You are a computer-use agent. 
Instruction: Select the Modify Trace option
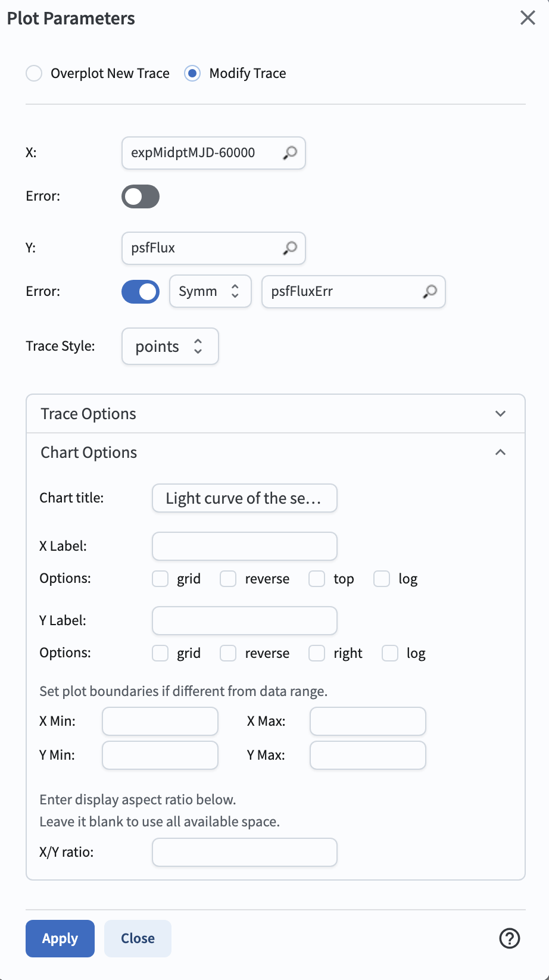tap(192, 73)
